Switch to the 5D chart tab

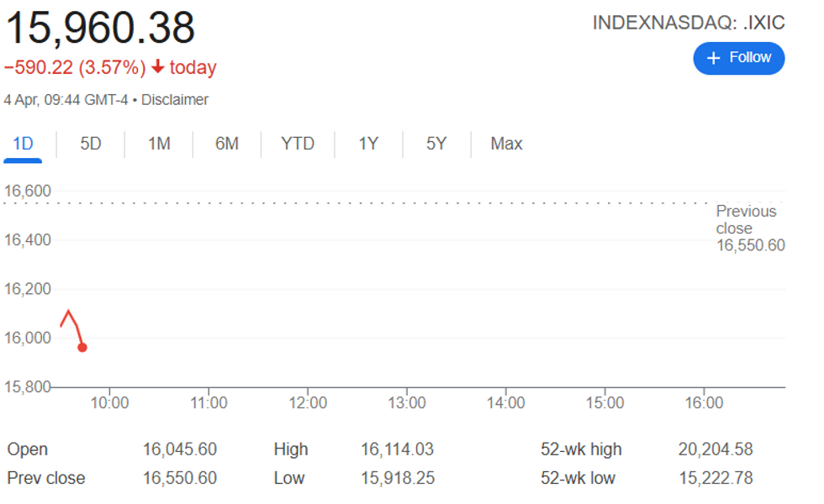[x=91, y=144]
